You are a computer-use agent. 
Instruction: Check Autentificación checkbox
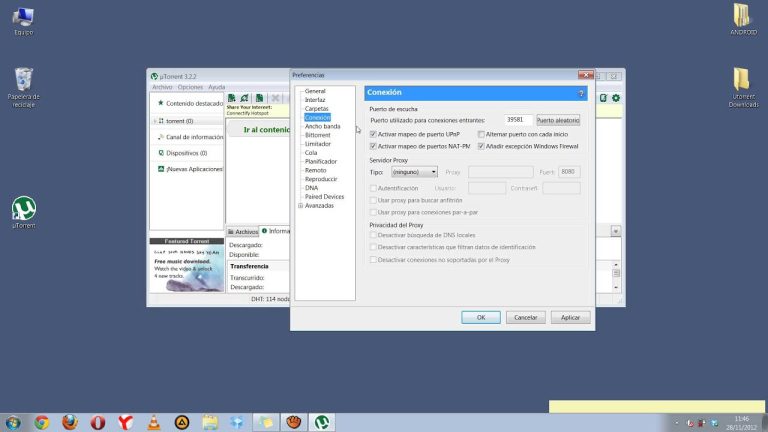(x=373, y=188)
